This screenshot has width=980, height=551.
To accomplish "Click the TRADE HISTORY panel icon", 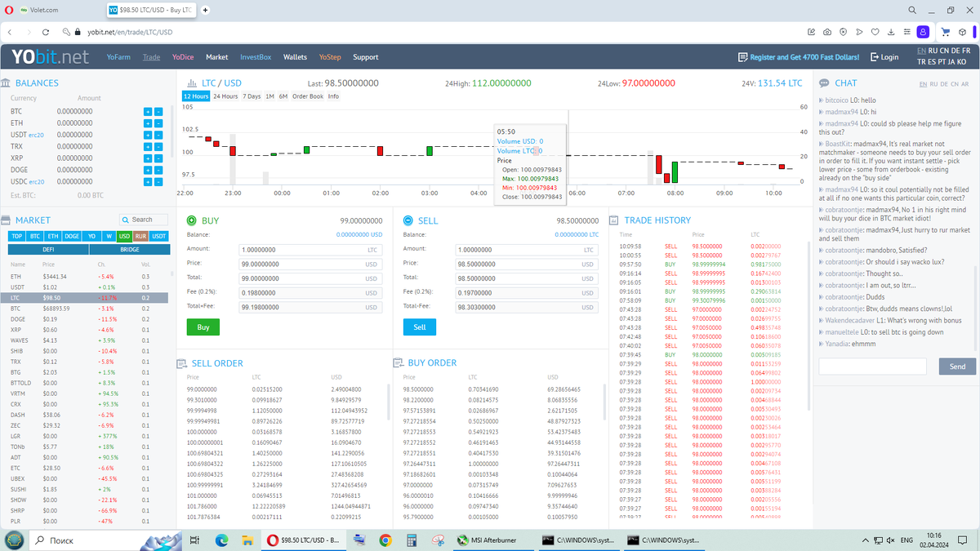I will (613, 220).
